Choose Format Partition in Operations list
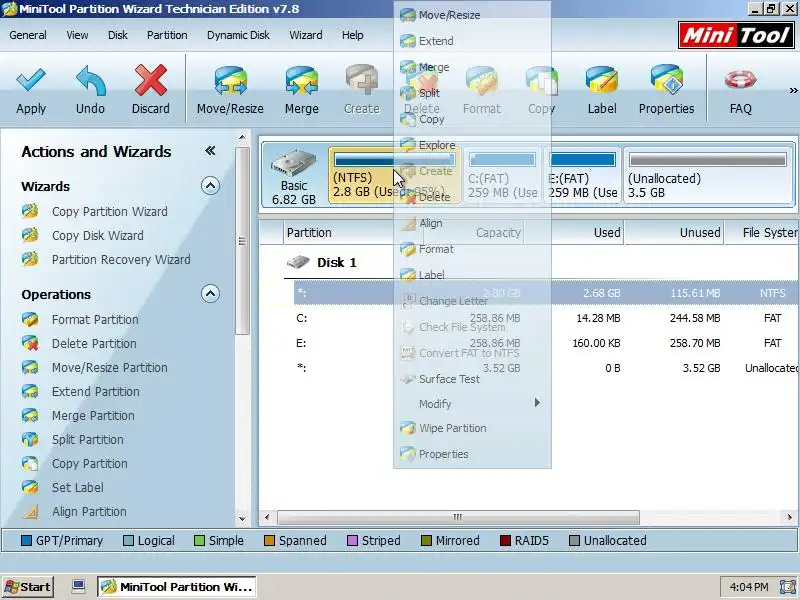800x600 pixels. click(95, 320)
